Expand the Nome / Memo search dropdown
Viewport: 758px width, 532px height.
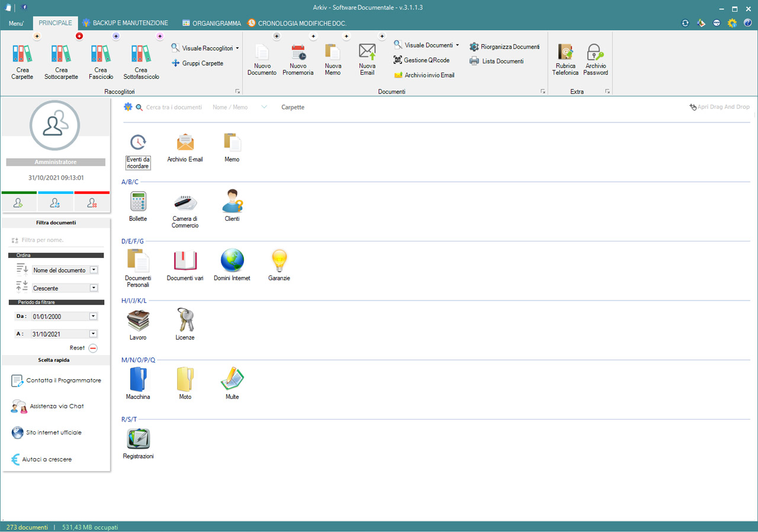click(264, 107)
